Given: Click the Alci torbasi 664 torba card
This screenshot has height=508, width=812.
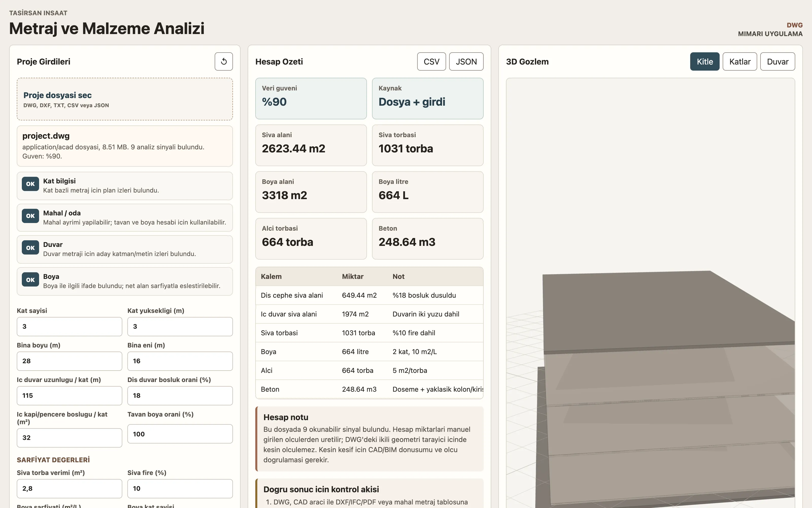Looking at the screenshot, I should coord(311,239).
